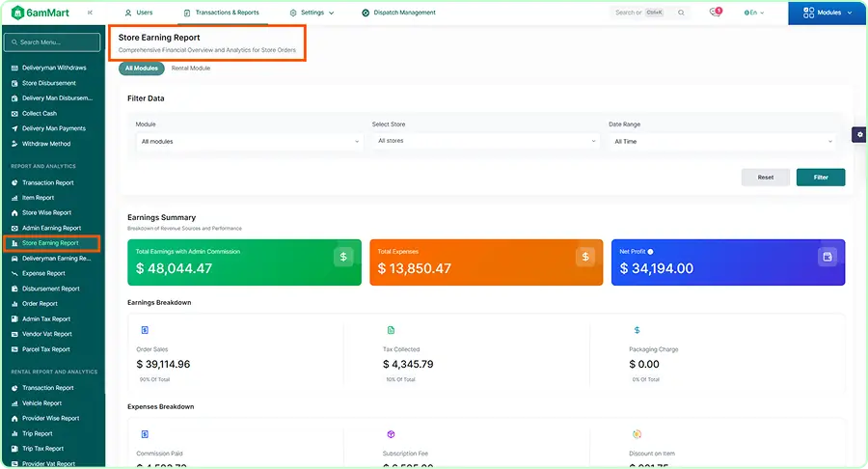Expand the Settings menu in top bar
Image resolution: width=868 pixels, height=469 pixels.
[312, 13]
